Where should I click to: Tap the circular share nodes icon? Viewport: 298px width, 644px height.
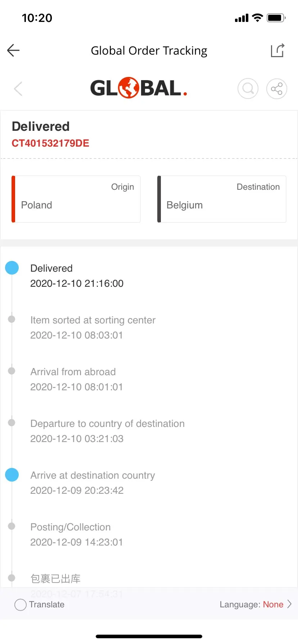(x=276, y=88)
